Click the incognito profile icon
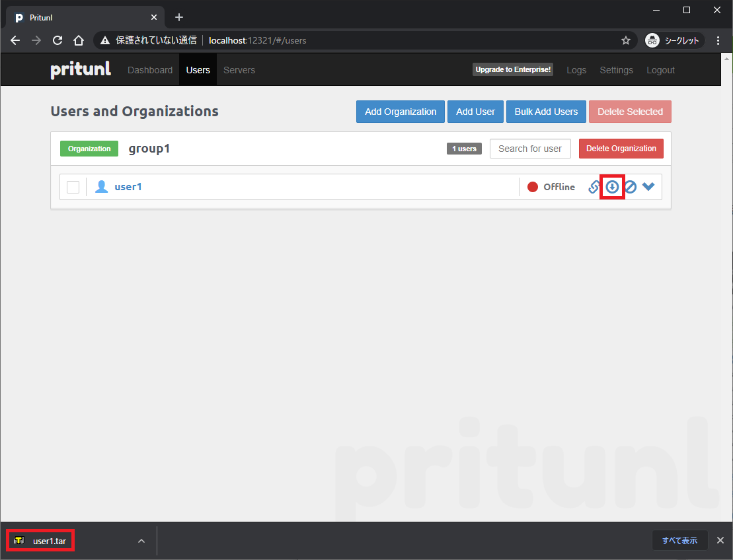The width and height of the screenshot is (733, 560). pos(672,40)
